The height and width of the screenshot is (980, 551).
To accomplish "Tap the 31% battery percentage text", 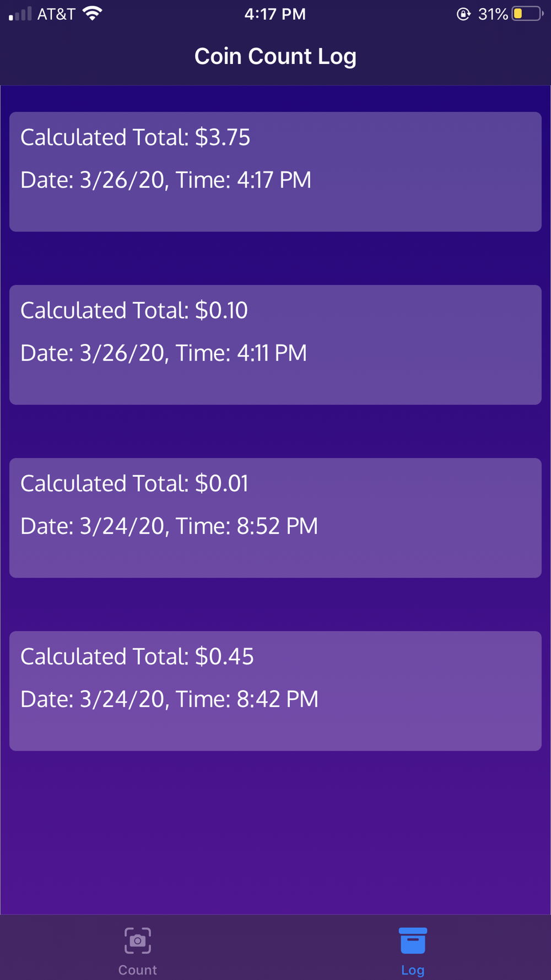I will [493, 14].
